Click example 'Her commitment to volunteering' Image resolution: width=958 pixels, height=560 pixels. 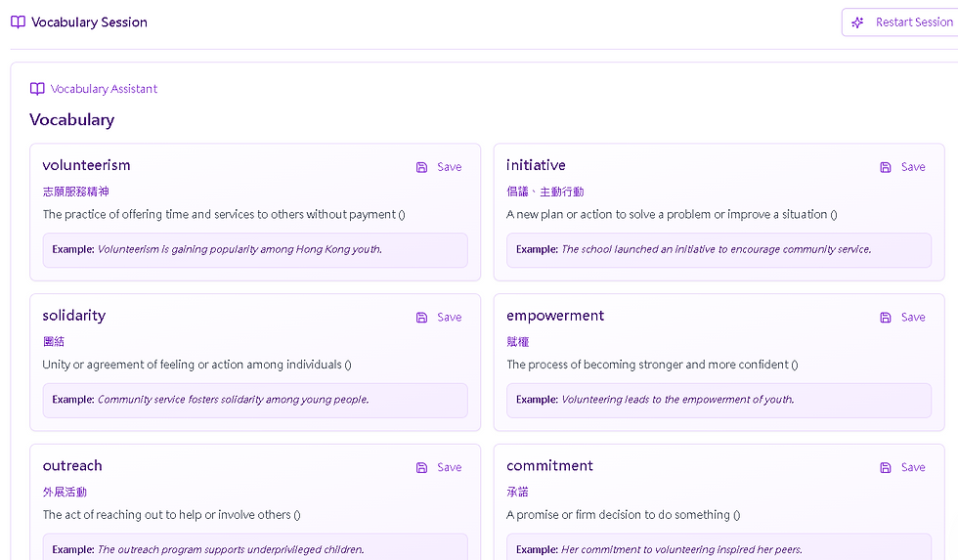pyautogui.click(x=681, y=549)
